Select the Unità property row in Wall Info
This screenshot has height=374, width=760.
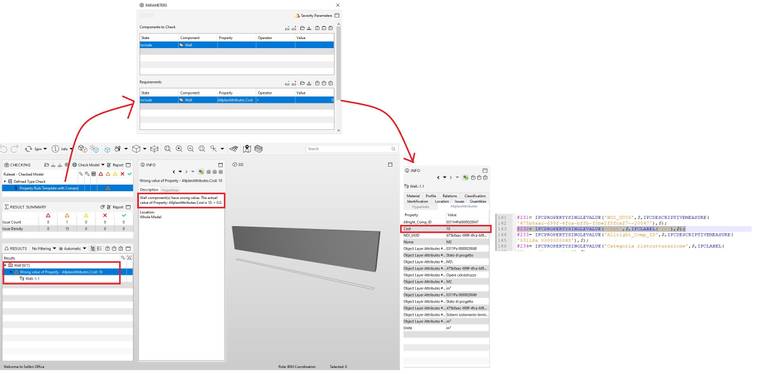pos(446,328)
